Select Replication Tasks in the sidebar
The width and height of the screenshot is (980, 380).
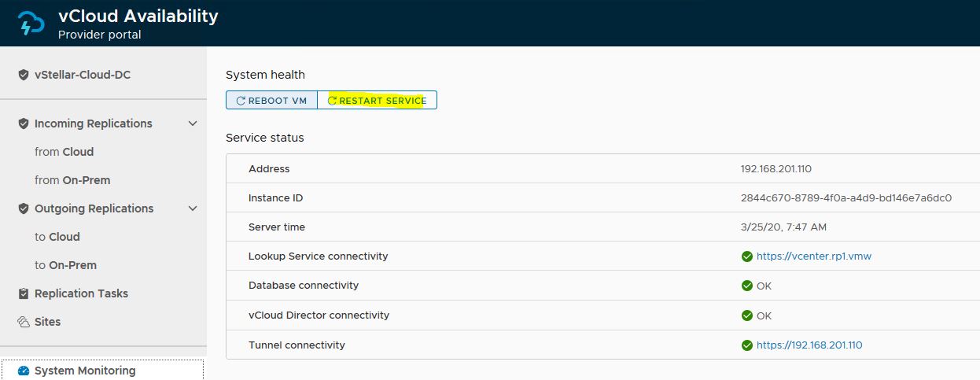[81, 293]
